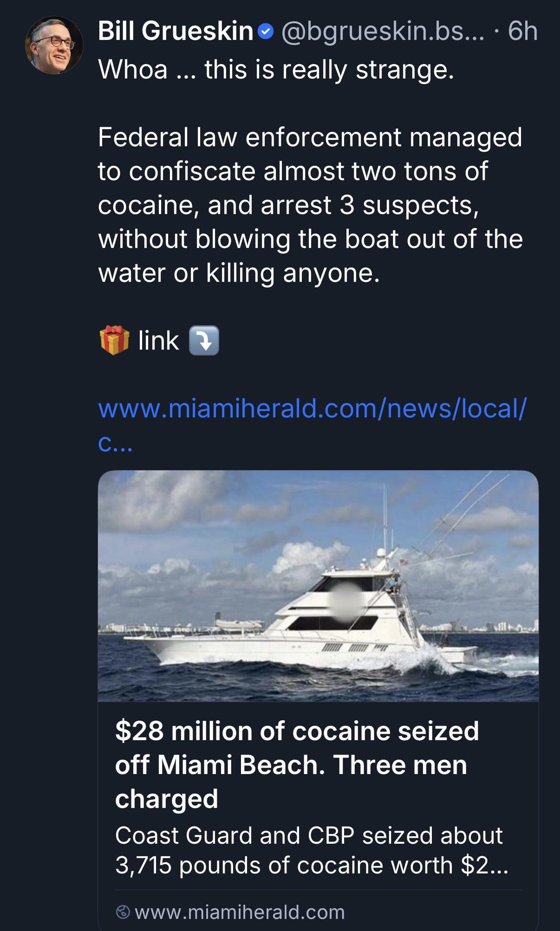Click the blue verified checkmark badge
This screenshot has width=560, height=931.
(x=264, y=32)
